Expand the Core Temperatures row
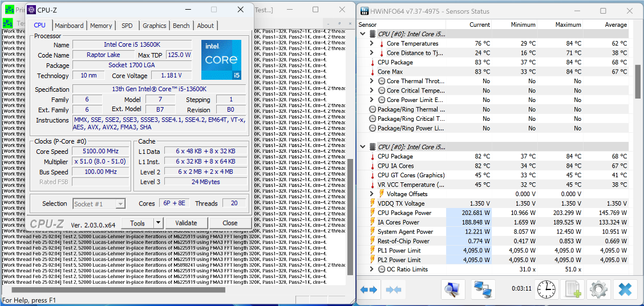The width and height of the screenshot is (644, 306). click(x=372, y=43)
